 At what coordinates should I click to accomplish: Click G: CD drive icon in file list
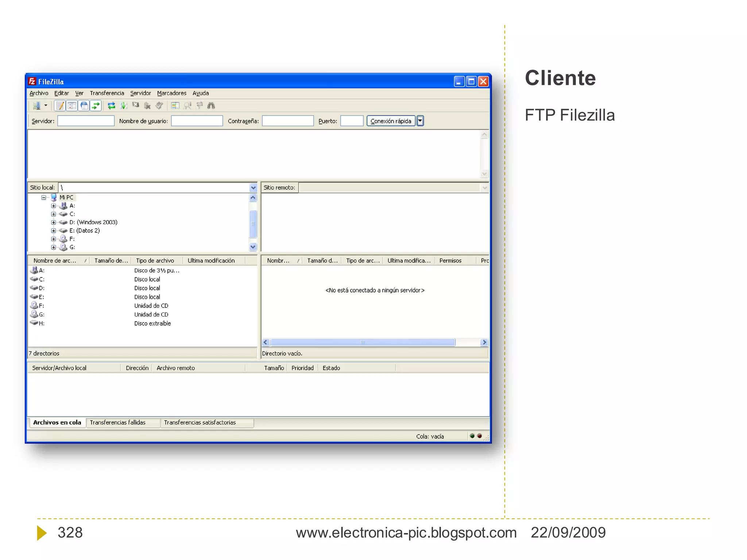[x=34, y=314]
